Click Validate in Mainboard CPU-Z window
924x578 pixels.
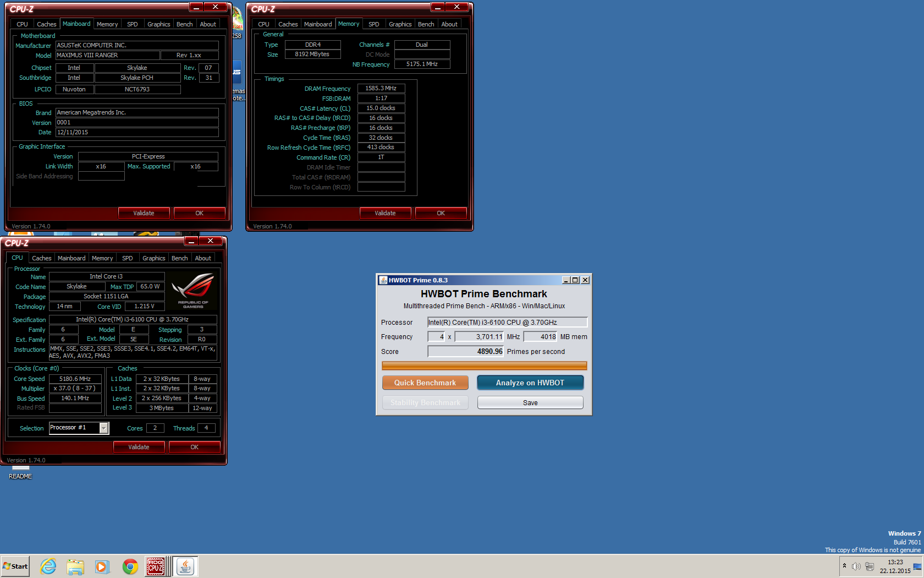coord(144,213)
